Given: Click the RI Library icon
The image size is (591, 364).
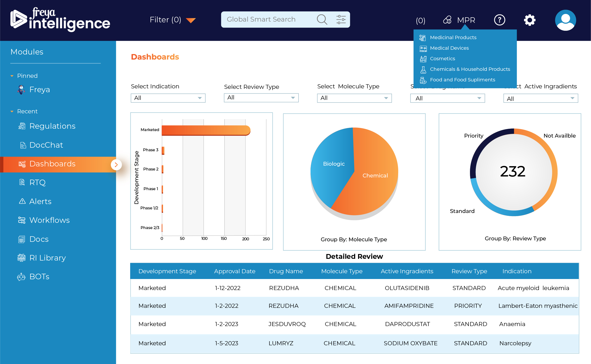Looking at the screenshot, I should (x=21, y=258).
